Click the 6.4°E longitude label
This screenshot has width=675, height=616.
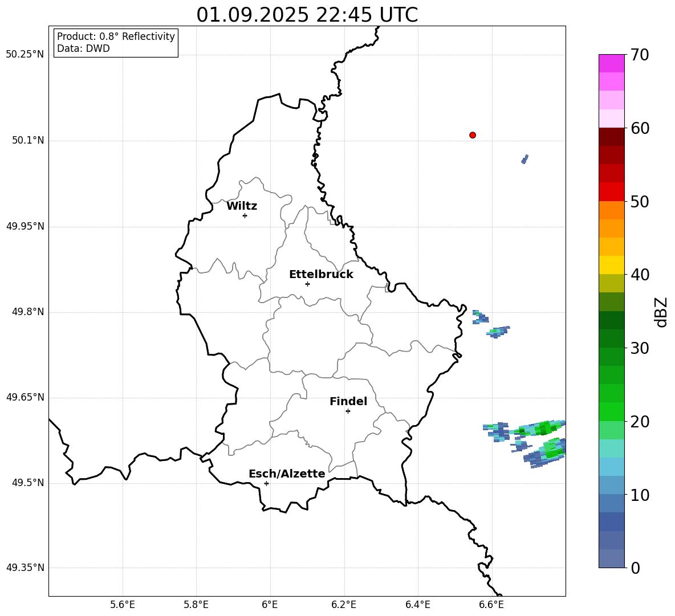click(x=417, y=605)
